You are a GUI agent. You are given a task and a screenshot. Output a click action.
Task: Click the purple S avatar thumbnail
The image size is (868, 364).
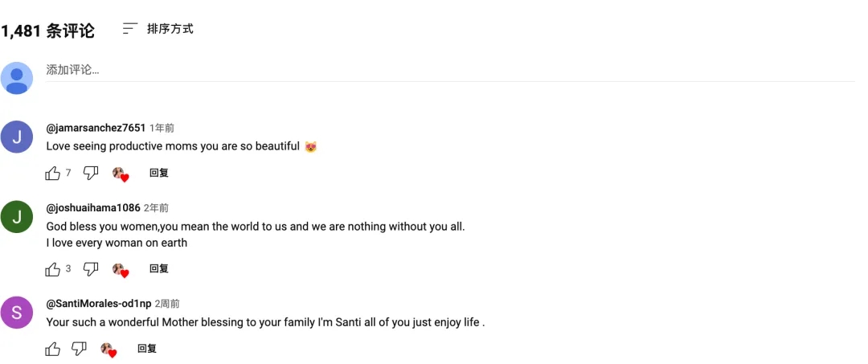[17, 313]
